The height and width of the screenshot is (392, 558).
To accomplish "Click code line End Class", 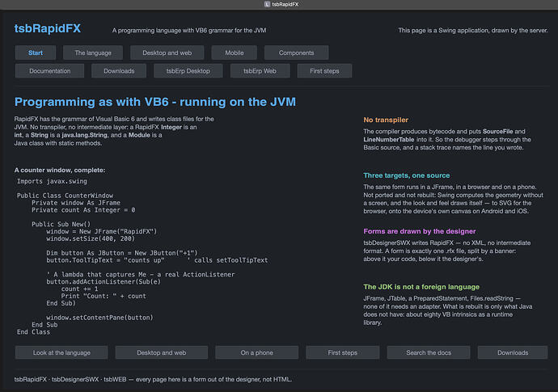I will 33,332.
